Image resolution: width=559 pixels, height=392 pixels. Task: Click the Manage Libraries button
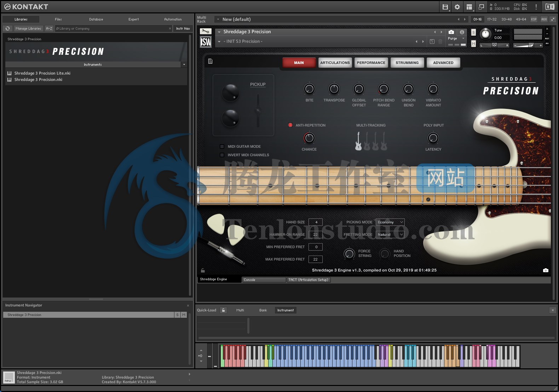(28, 28)
